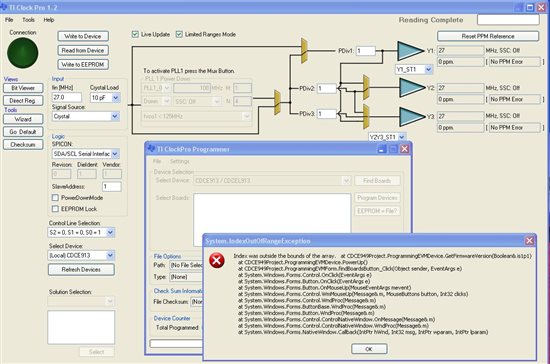Click the Y3 output buffer triangle

(x=413, y=116)
